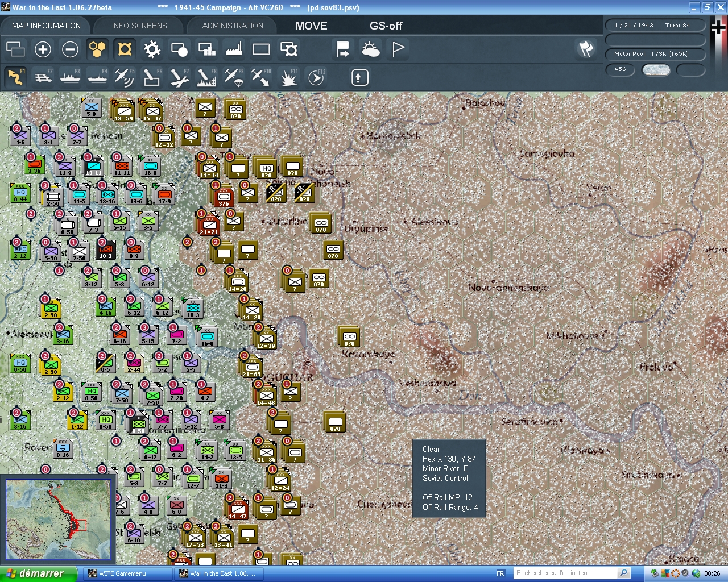Click the empty rectangle toolbar icon
Screen dimensions: 728x582
pos(261,49)
